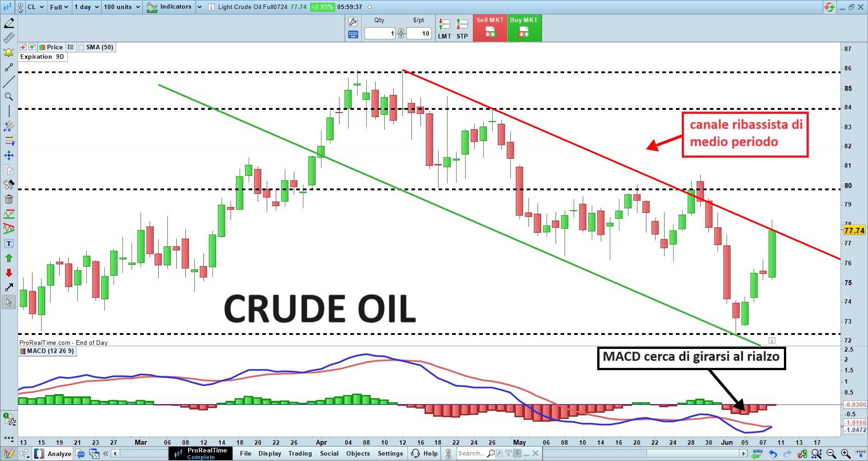This screenshot has width=868, height=461.
Task: Open the 100 units dropdown
Action: coord(122,7)
